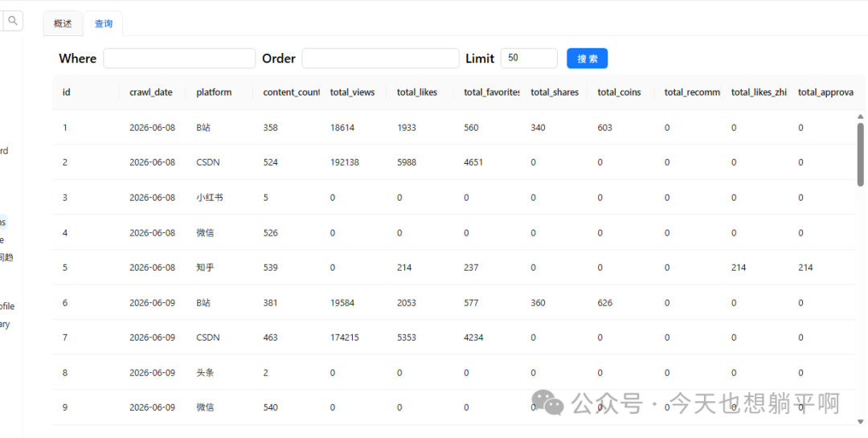
Task: Click the id cell 7
Action: (65, 338)
